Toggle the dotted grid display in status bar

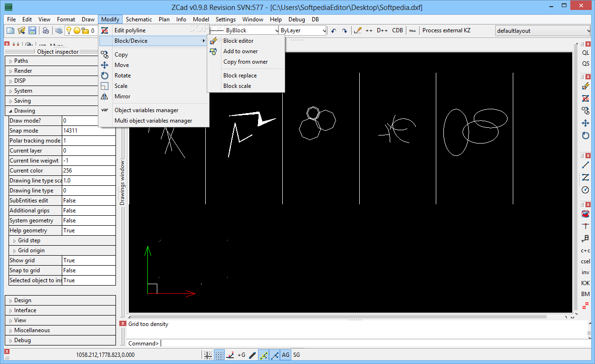click(x=219, y=354)
